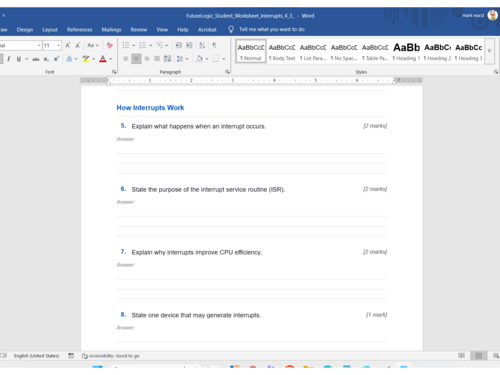Increase paragraph indent
Viewport: 500px width, 375px height.
coord(189,45)
